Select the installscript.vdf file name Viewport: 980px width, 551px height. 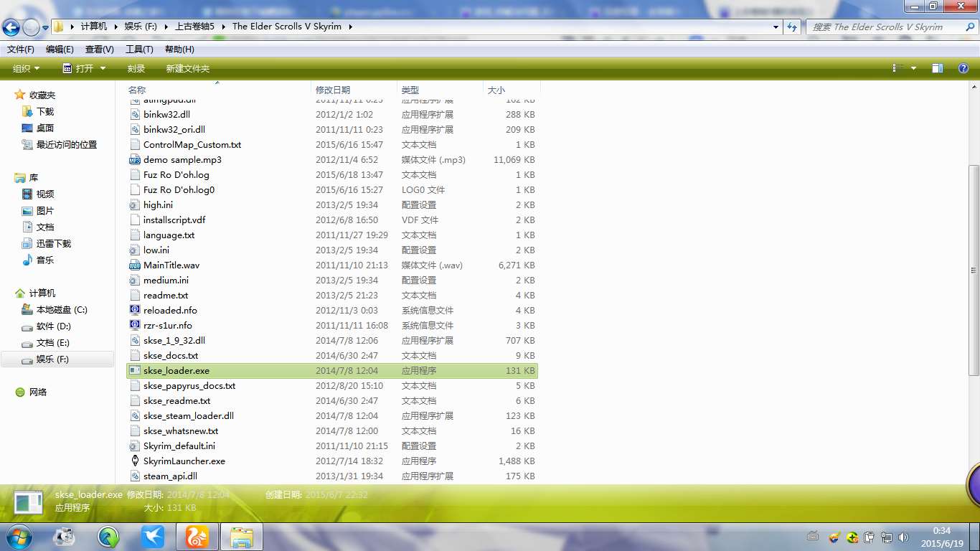(x=174, y=220)
